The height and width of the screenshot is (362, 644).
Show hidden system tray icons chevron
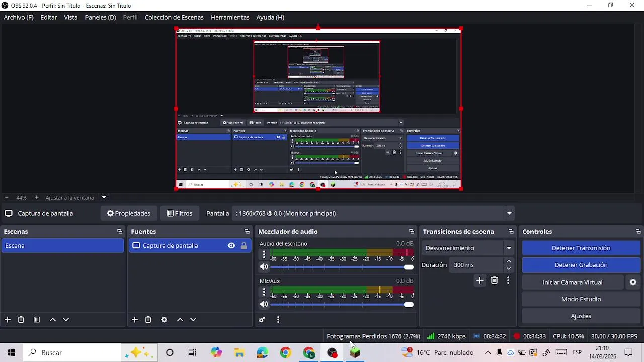pos(488,353)
